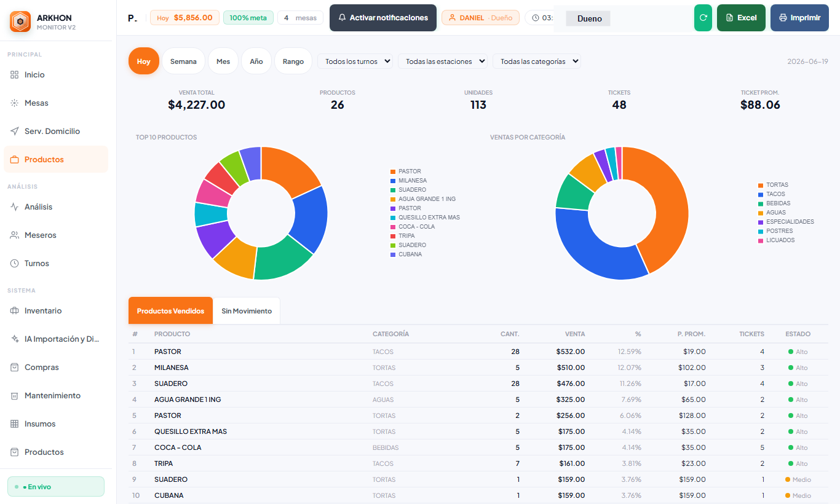Open Inventario sidebar icon
Screen dimensions: 840x504
[x=15, y=310]
